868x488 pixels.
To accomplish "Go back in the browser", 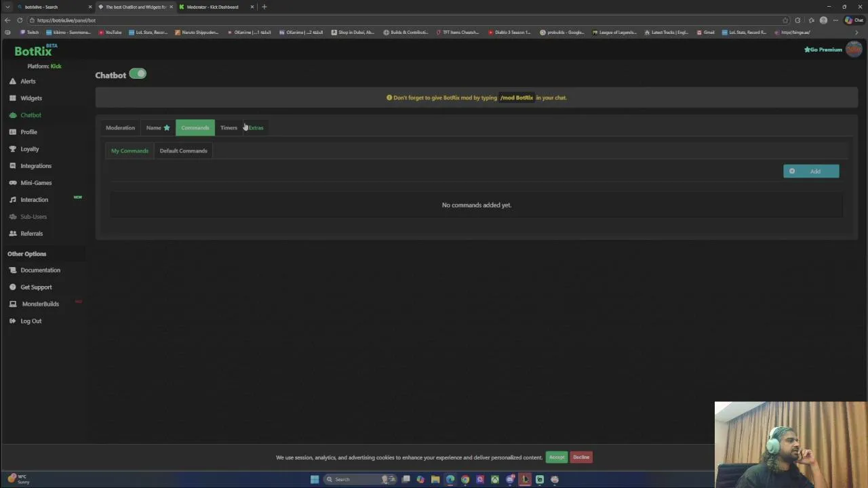I will click(7, 20).
